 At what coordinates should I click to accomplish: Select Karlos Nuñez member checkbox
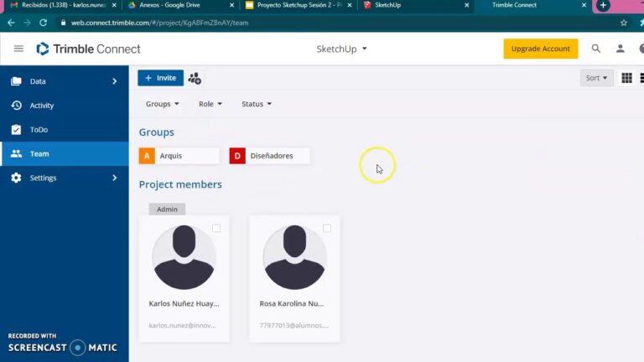coord(216,228)
